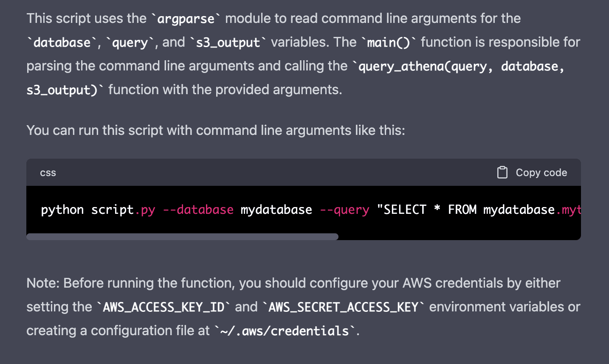The image size is (609, 364).
Task: Click the "You can run this script" sentence
Action: [215, 130]
